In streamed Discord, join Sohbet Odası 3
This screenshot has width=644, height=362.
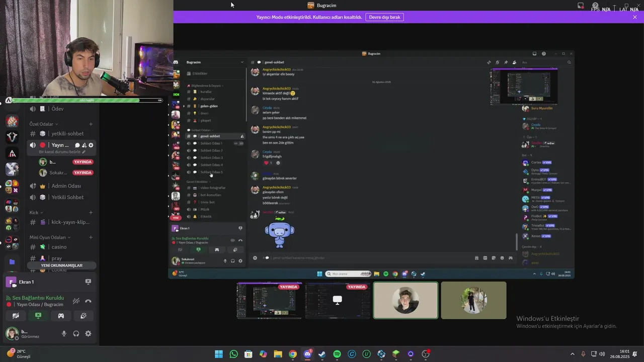coord(215,158)
